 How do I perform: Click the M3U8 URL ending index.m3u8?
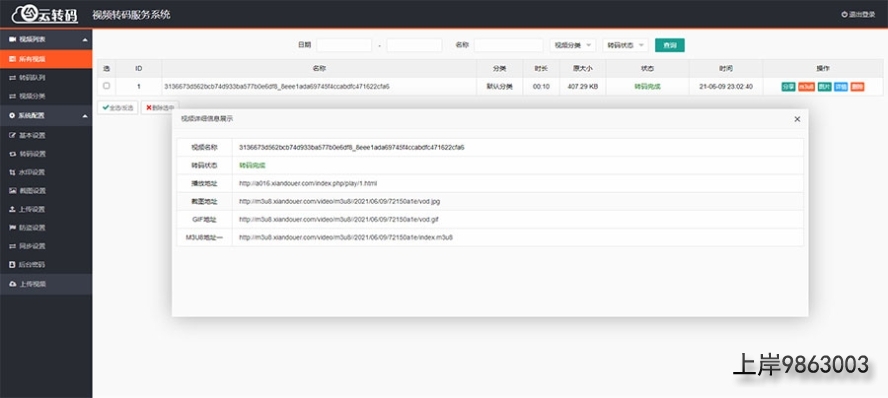(345, 237)
